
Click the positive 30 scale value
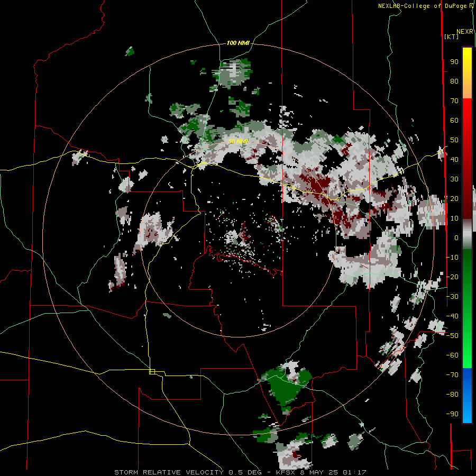[454, 179]
